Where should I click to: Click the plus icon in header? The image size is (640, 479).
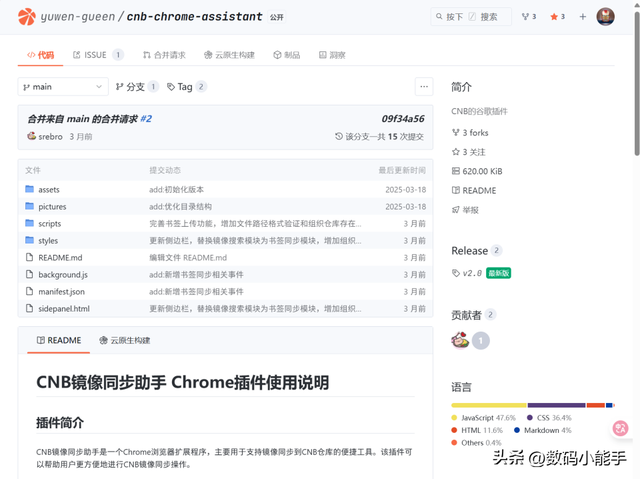(x=582, y=17)
